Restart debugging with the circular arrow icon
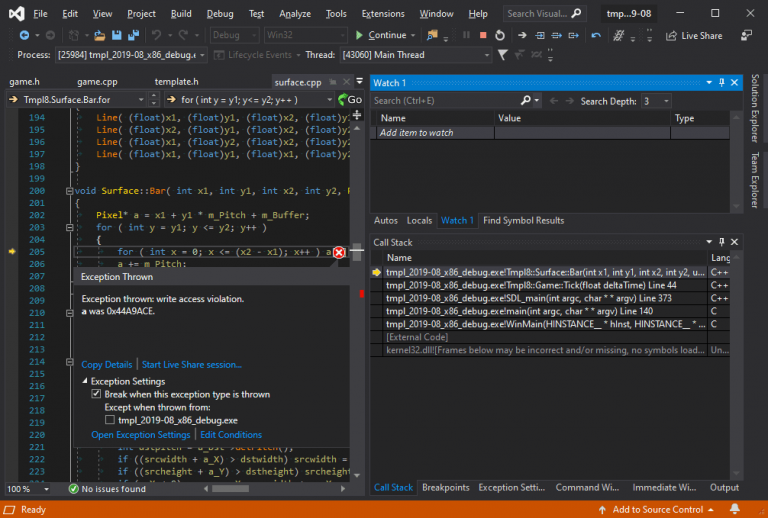The image size is (768, 518). point(500,35)
